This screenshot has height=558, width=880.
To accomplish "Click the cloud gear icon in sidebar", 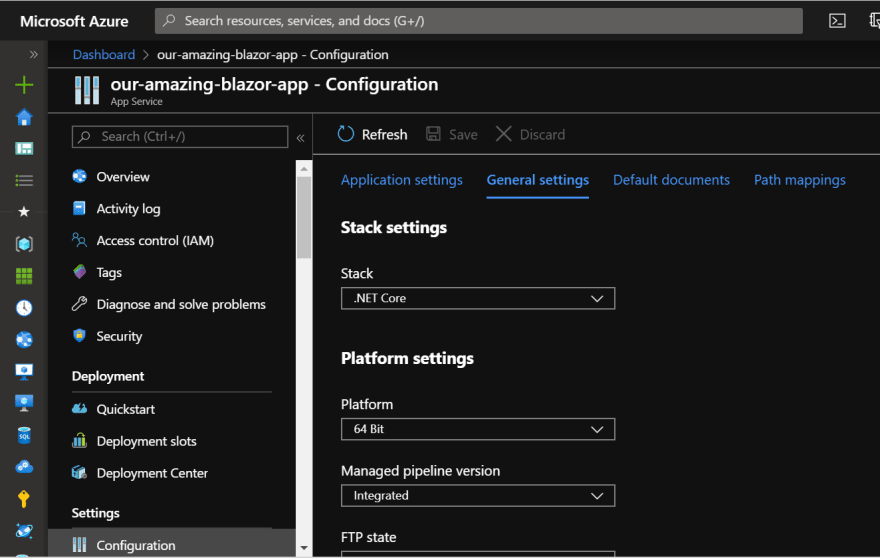I will pos(24,466).
